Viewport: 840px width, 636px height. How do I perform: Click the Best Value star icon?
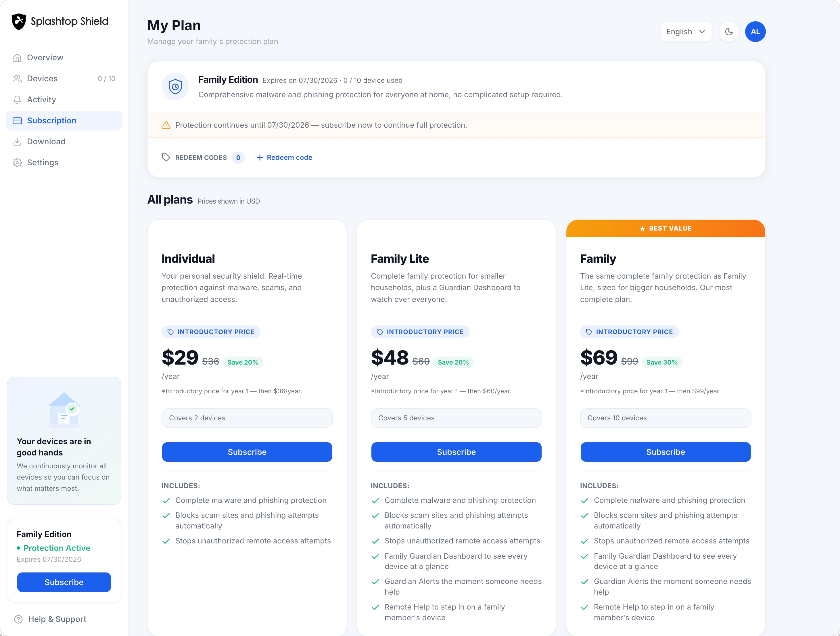643,229
